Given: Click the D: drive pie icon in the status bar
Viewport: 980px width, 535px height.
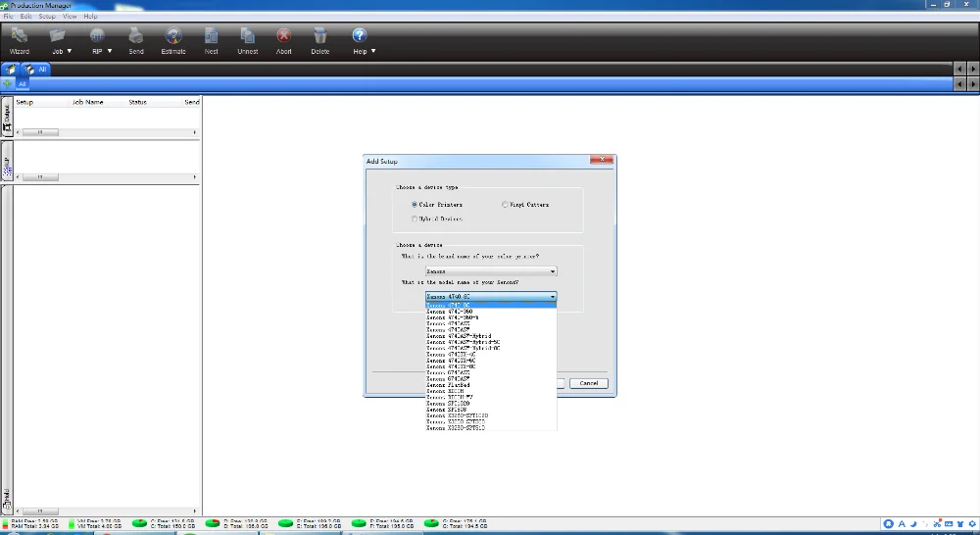Looking at the screenshot, I should coord(213,523).
